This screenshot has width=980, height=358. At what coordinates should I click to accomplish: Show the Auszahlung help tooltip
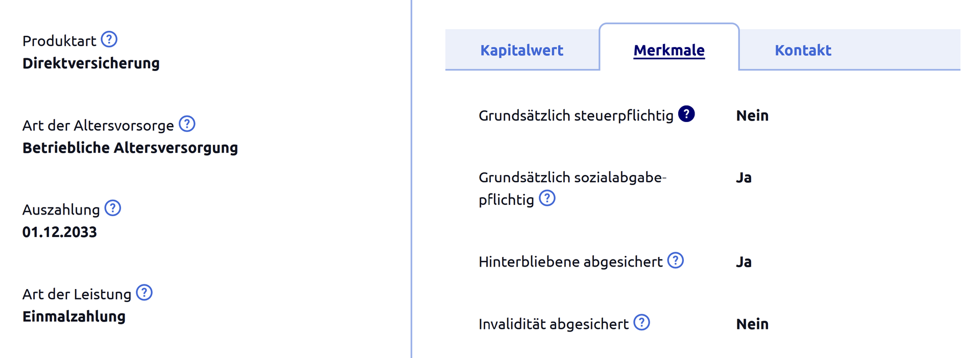click(x=112, y=208)
